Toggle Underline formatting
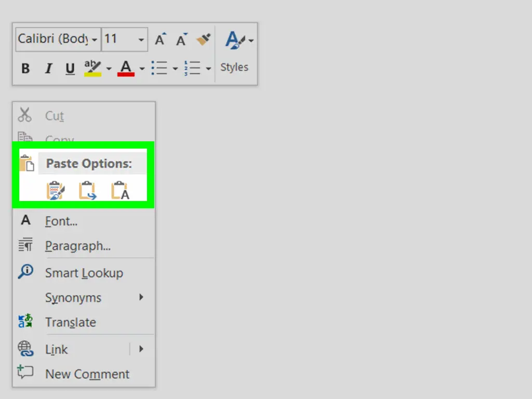532x399 pixels. point(70,69)
